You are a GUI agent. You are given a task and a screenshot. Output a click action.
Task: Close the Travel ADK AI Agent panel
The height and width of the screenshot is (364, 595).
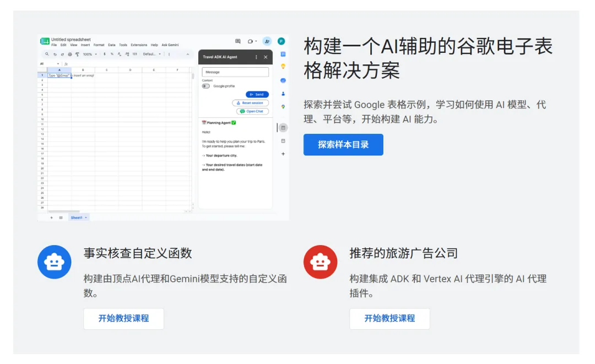click(x=266, y=57)
